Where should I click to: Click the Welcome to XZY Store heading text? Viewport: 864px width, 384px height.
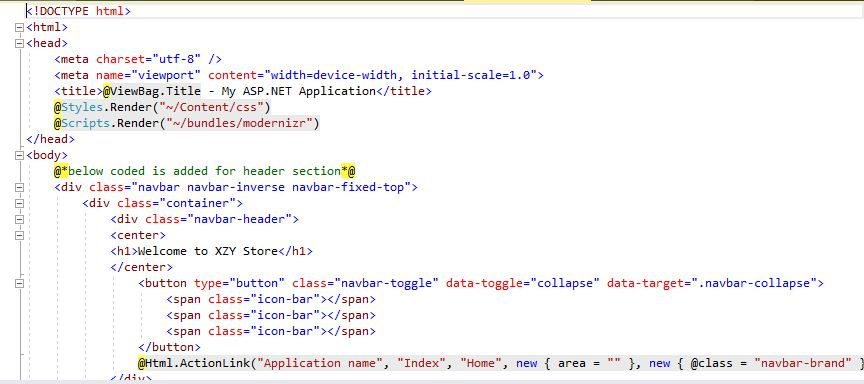pos(208,251)
